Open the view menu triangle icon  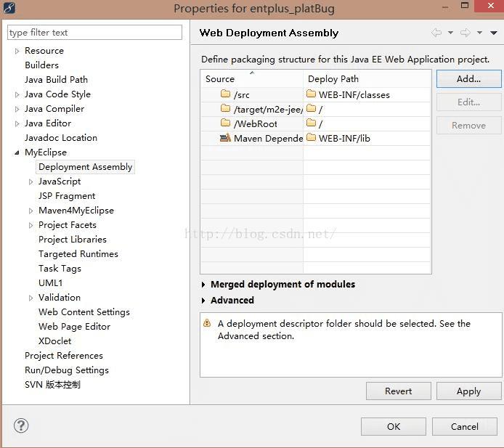coord(494,33)
